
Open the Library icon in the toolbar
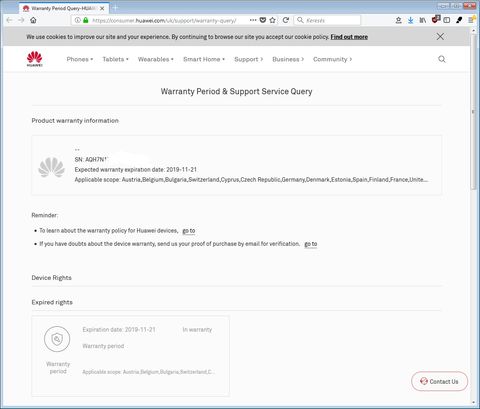(423, 20)
